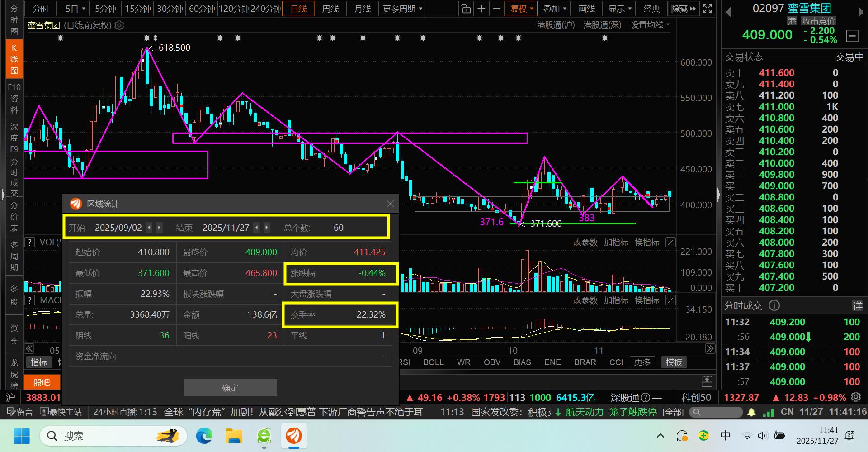
Task: Open the help question mark for VOL
Action: [x=30, y=243]
